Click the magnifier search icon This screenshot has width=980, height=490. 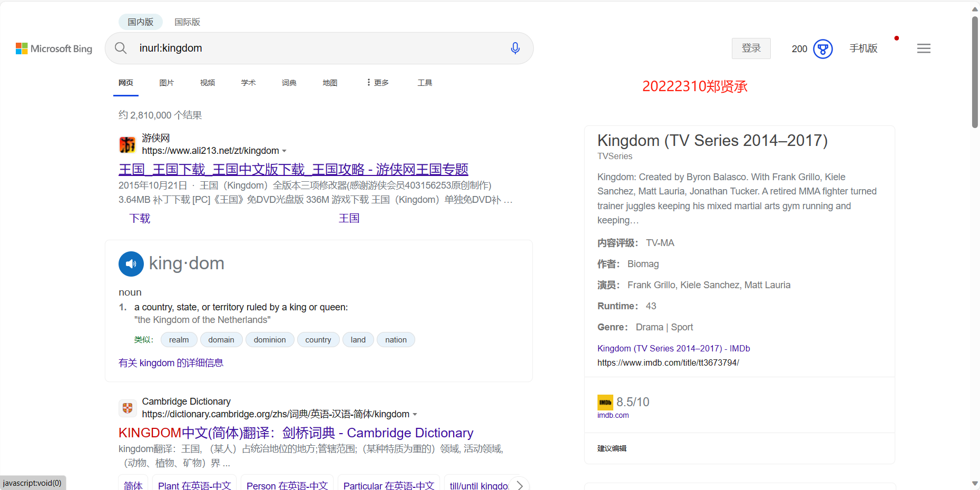point(121,48)
